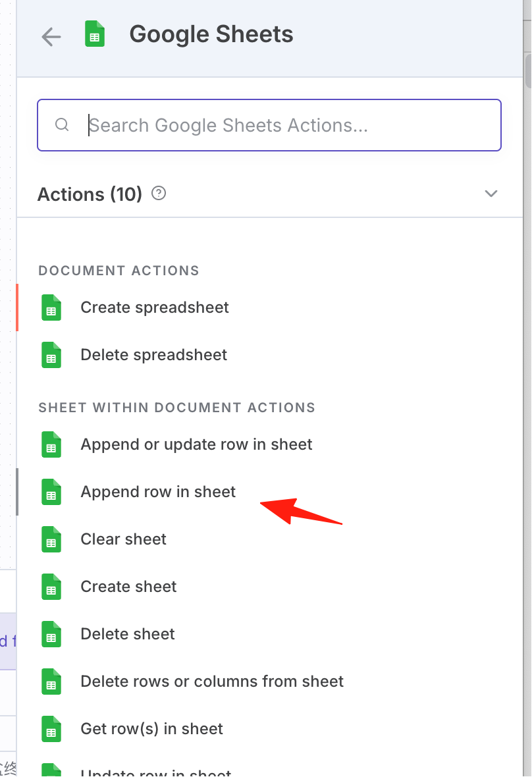Click icon beside Append or update row
The height and width of the screenshot is (777, 532).
(x=51, y=444)
